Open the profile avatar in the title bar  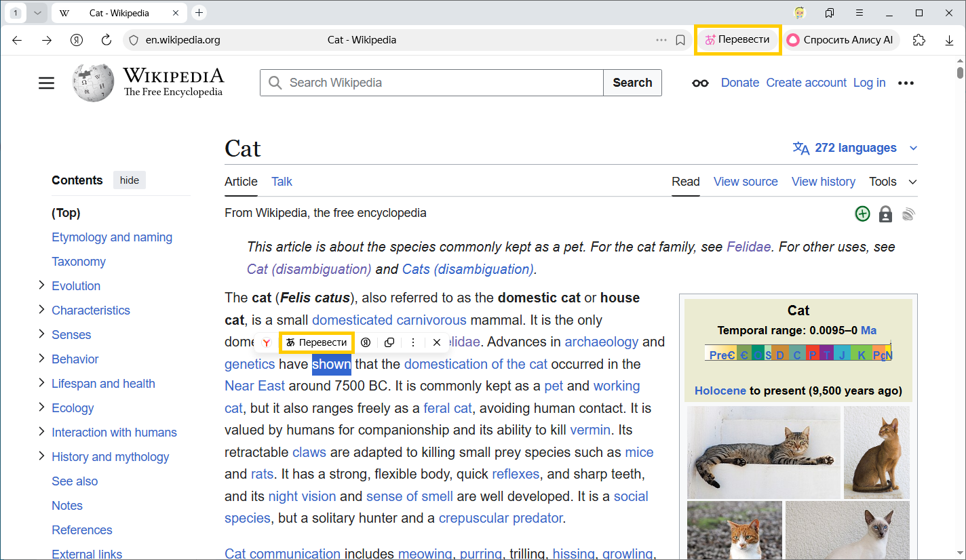pyautogui.click(x=800, y=13)
